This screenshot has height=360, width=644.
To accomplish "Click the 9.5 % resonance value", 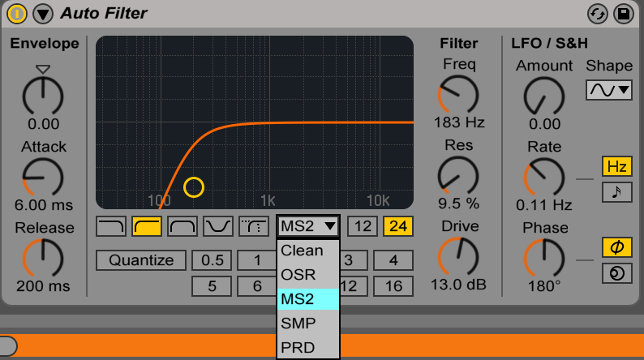I will pyautogui.click(x=458, y=204).
